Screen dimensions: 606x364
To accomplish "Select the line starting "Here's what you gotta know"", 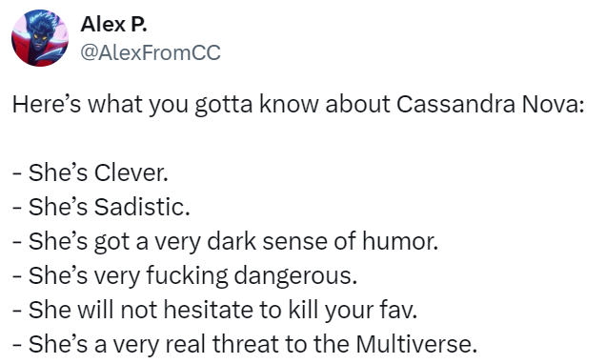I will pos(298,104).
